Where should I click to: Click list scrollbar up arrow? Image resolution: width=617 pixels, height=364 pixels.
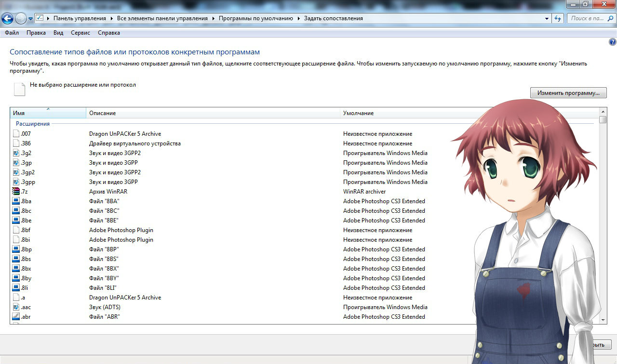click(x=603, y=112)
